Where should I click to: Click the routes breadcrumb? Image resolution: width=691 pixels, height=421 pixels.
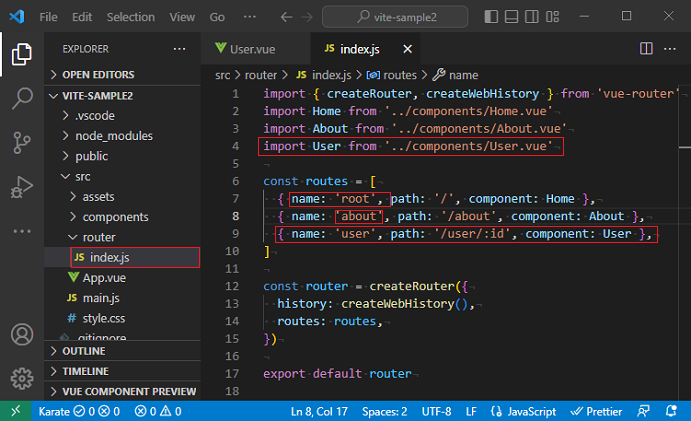pos(392,75)
